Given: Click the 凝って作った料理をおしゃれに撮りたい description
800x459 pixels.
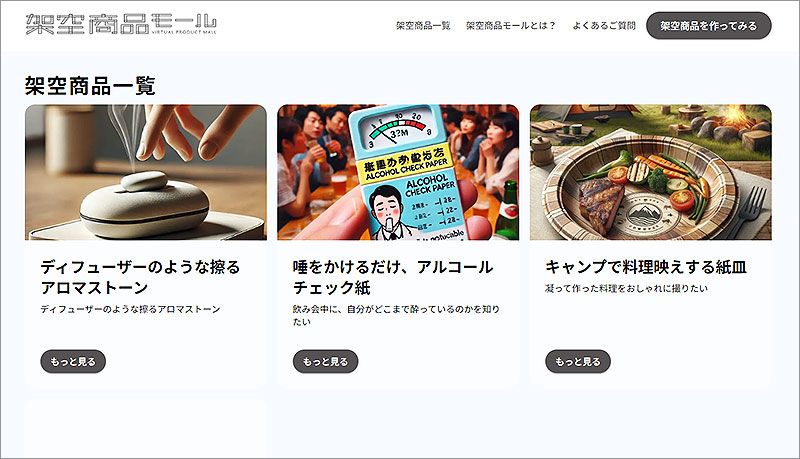Looking at the screenshot, I should coord(627,288).
